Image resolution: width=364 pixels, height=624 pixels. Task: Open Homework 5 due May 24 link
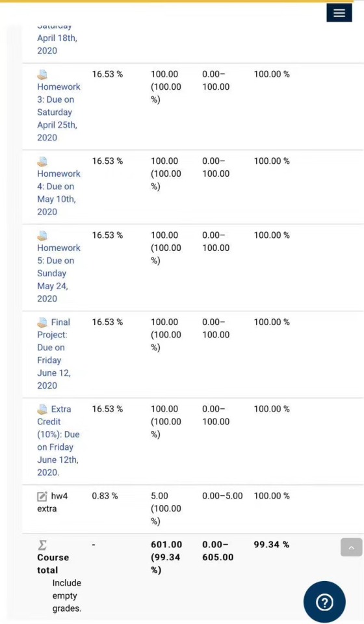58,273
